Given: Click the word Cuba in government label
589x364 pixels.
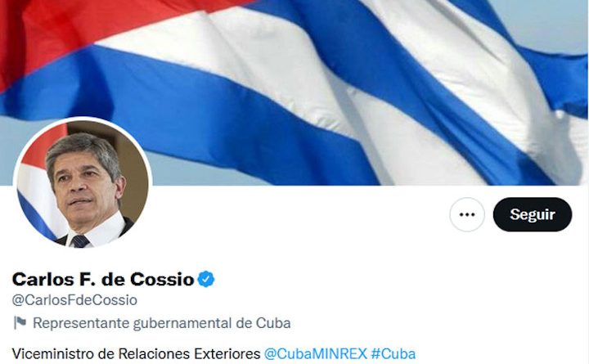Looking at the screenshot, I should pos(273,323).
